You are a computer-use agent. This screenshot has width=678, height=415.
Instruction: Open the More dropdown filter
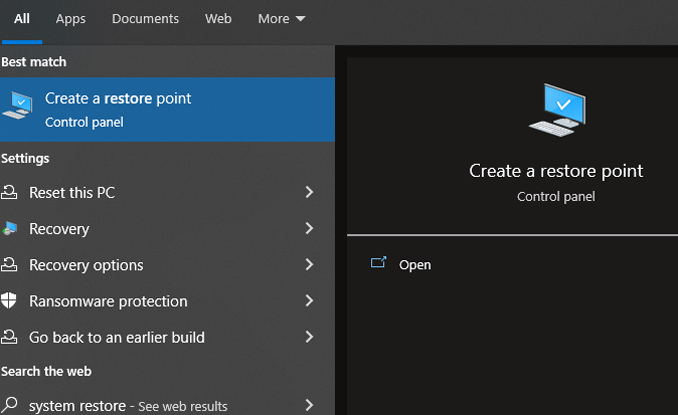click(x=281, y=19)
